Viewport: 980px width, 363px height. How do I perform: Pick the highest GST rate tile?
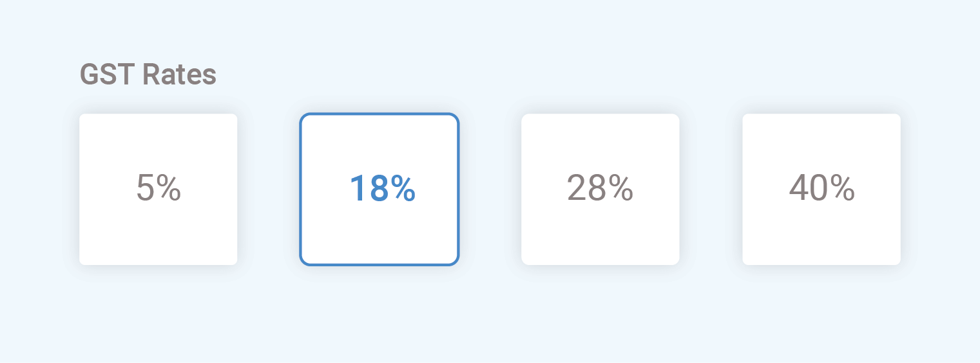821,189
